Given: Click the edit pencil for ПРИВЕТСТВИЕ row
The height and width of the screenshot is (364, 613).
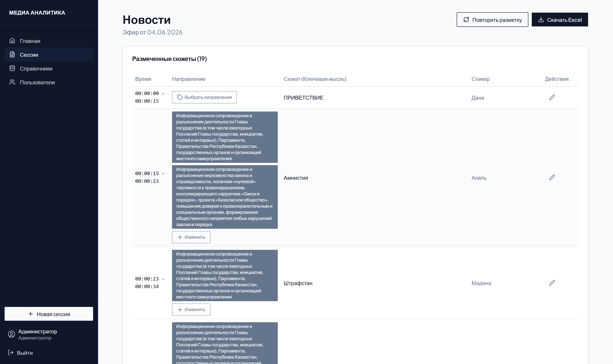Looking at the screenshot, I should point(552,97).
